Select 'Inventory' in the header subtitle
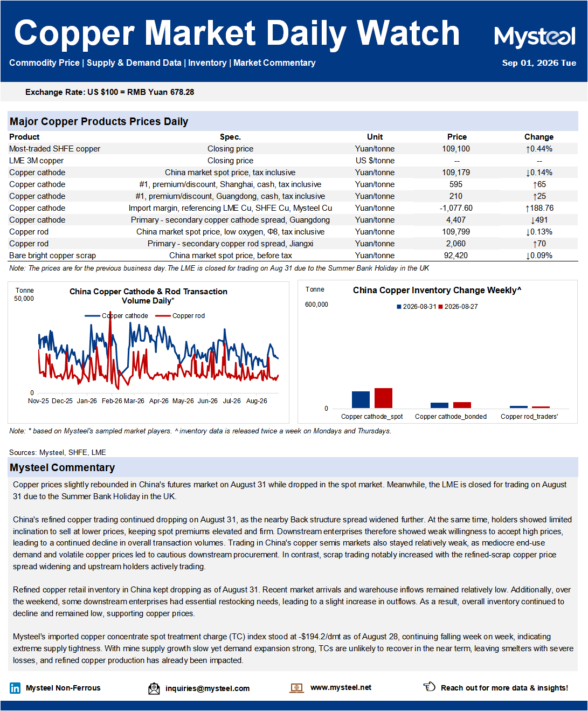588x711 pixels. click(x=207, y=63)
